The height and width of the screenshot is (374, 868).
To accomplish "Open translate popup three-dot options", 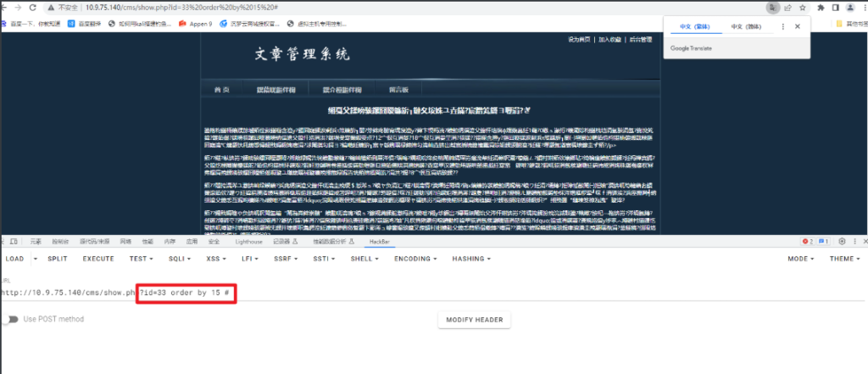I will (782, 26).
